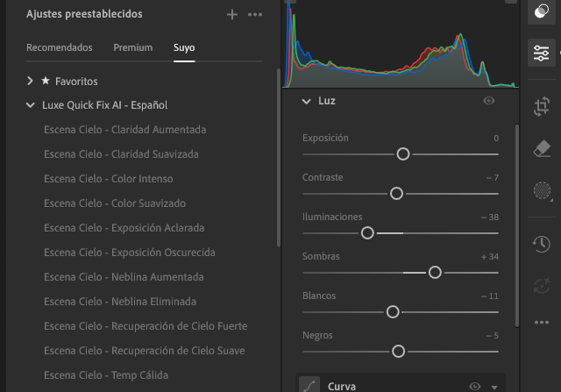Image resolution: width=561 pixels, height=392 pixels.
Task: Switch to the Premium tab
Action: pyautogui.click(x=132, y=47)
